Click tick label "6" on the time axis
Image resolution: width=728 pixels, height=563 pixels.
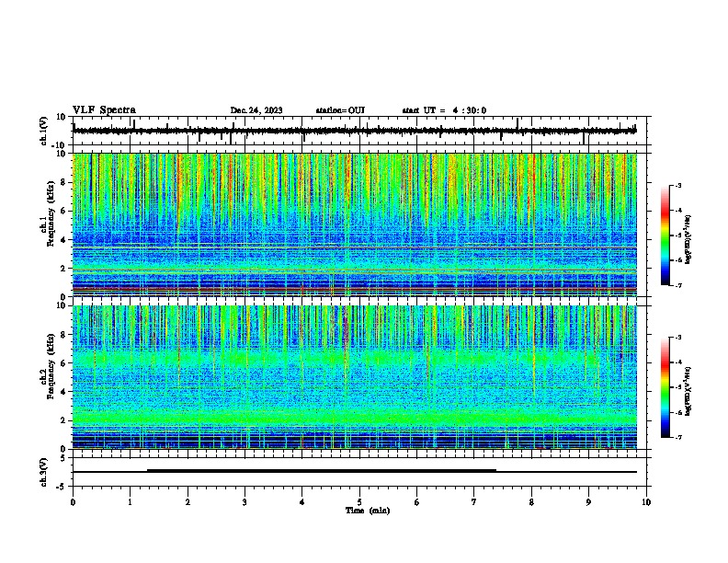tap(417, 502)
